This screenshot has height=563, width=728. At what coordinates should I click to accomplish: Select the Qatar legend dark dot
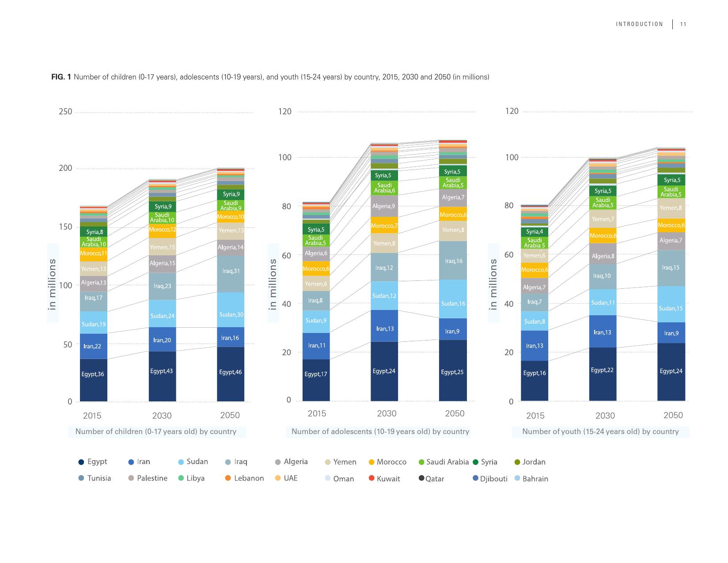421,478
